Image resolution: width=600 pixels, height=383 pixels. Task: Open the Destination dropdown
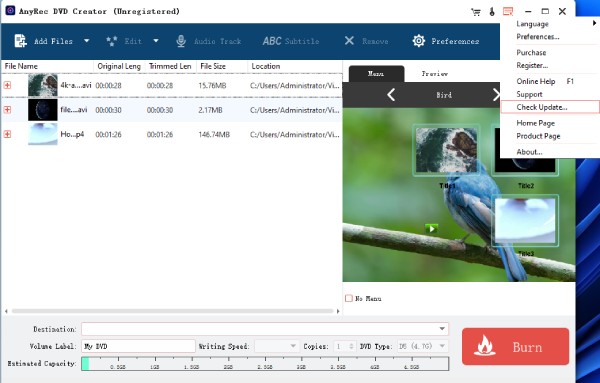click(x=442, y=329)
